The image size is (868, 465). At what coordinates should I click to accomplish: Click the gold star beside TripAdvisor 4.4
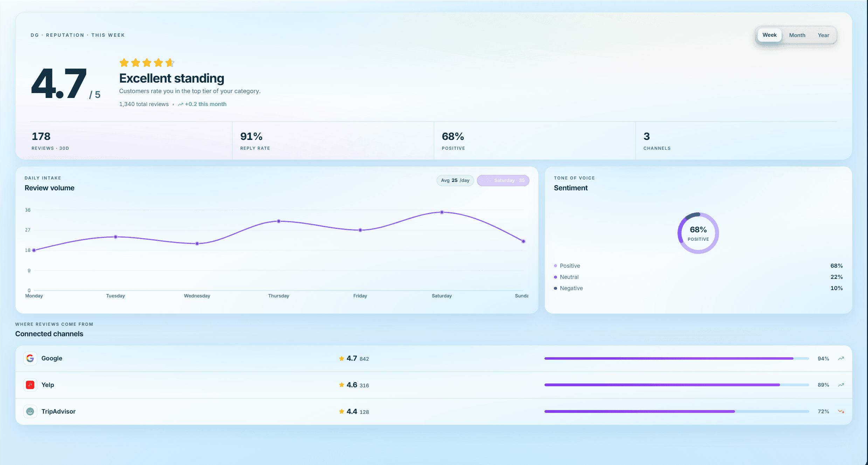click(x=341, y=411)
